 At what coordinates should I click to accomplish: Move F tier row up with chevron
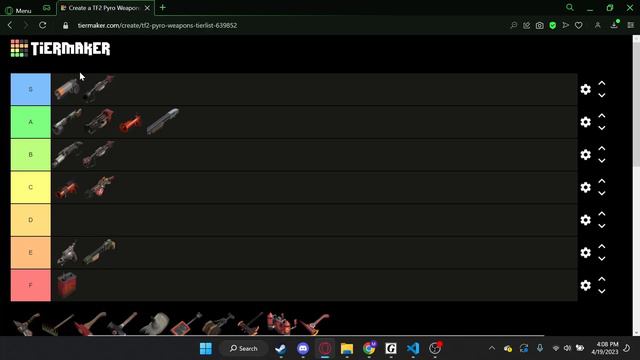pos(602,279)
